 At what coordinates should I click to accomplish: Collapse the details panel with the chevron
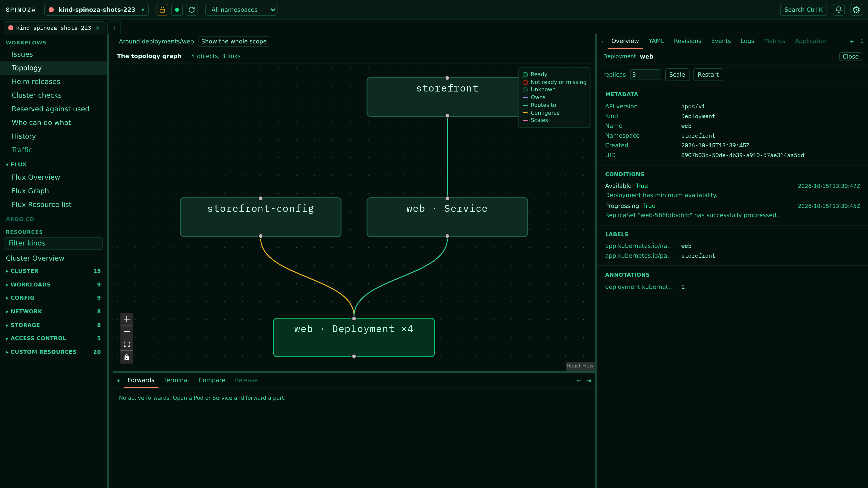click(602, 41)
